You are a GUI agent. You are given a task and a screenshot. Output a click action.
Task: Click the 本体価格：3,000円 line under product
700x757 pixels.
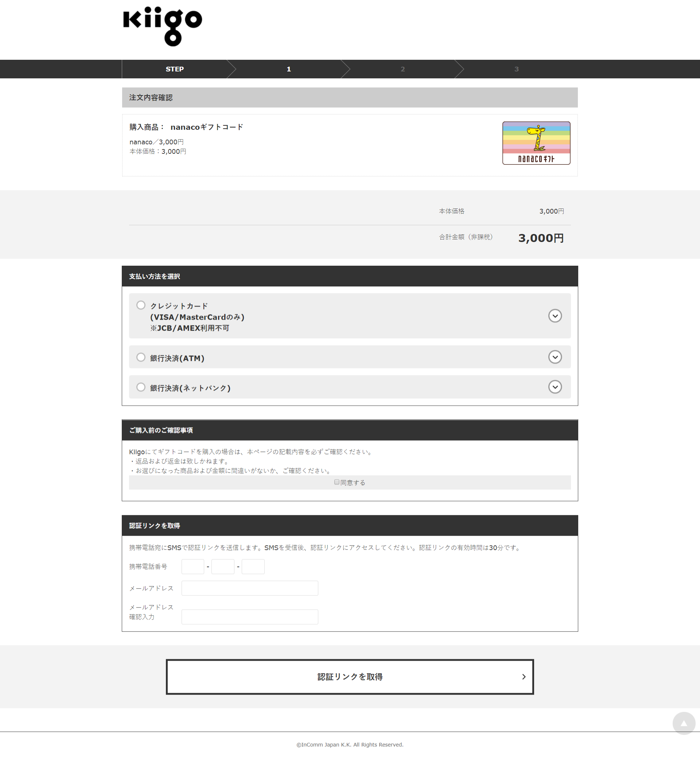coord(157,152)
